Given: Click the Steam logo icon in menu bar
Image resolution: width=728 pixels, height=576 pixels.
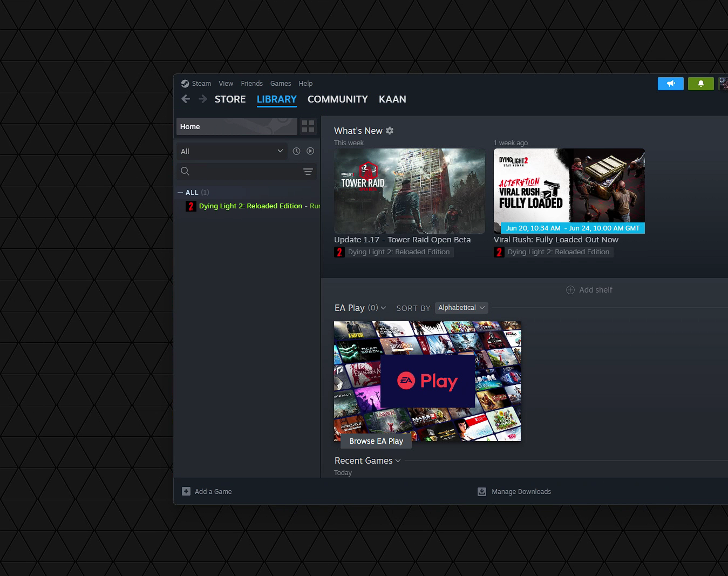Looking at the screenshot, I should pyautogui.click(x=185, y=84).
